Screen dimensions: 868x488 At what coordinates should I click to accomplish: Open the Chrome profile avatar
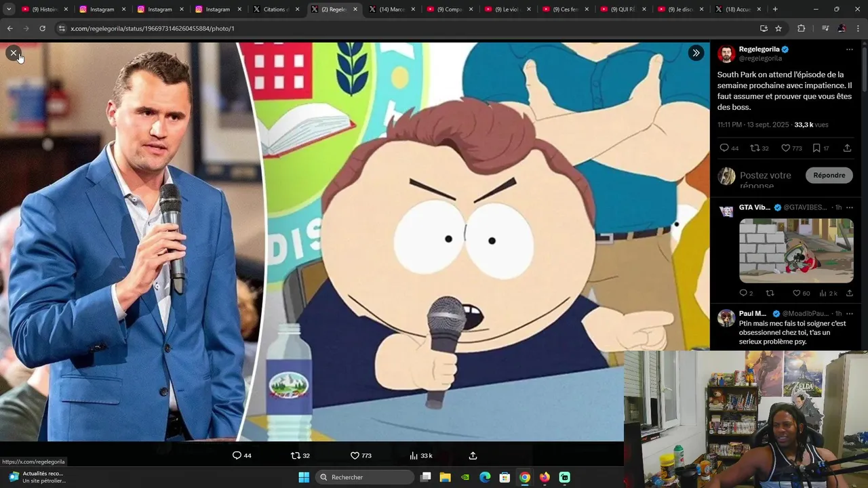point(842,28)
